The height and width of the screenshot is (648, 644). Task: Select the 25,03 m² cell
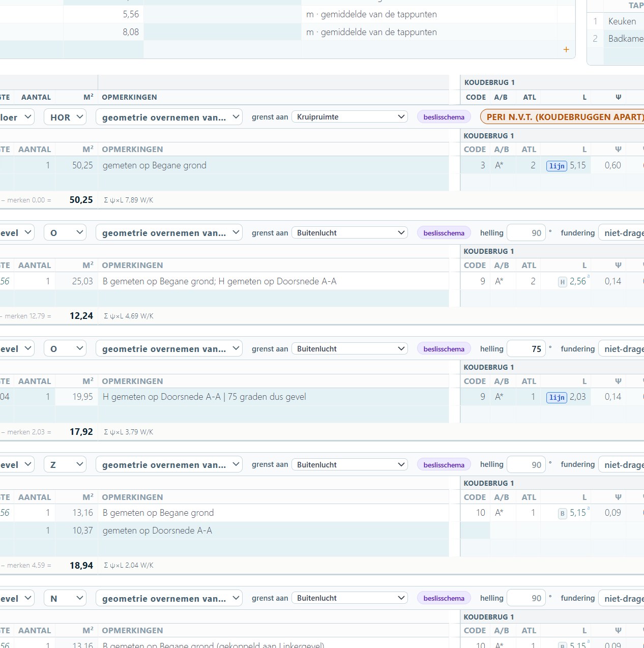coord(76,281)
